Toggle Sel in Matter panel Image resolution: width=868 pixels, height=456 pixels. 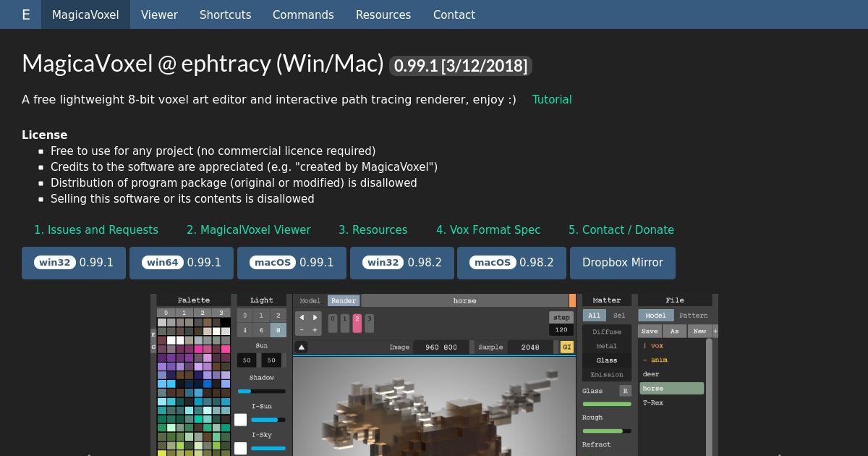click(x=619, y=316)
